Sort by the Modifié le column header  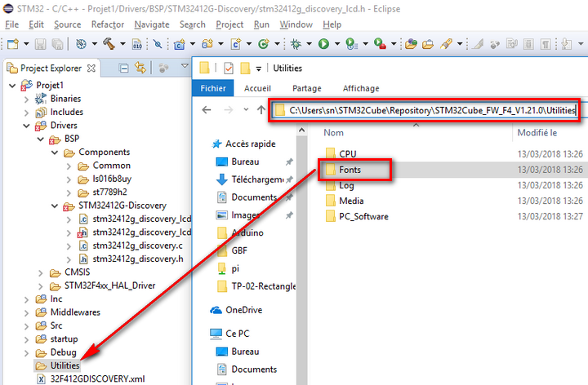(x=537, y=133)
